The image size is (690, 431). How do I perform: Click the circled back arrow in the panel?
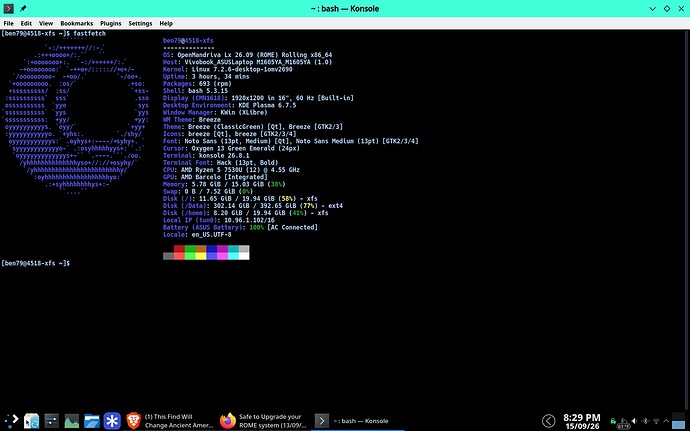tap(548, 421)
